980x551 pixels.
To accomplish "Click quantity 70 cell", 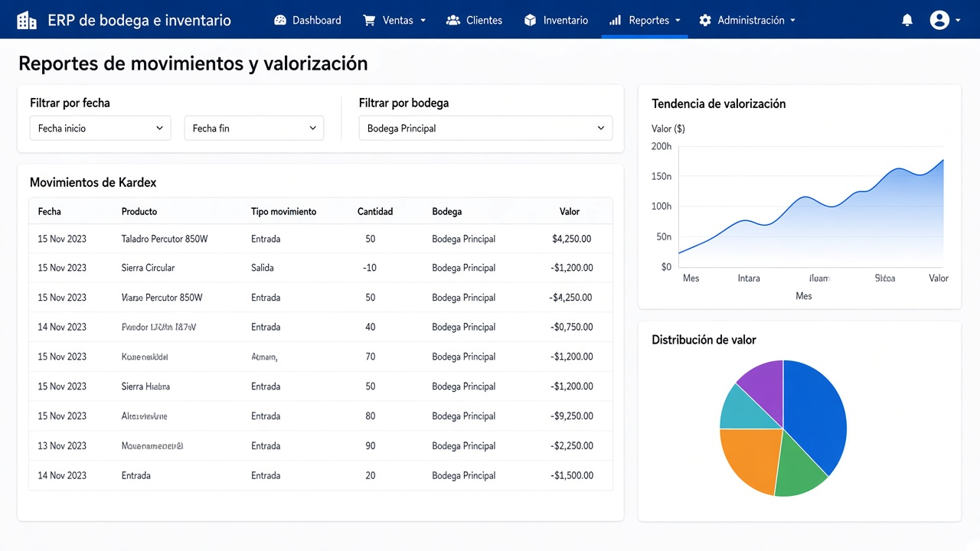I will (371, 357).
